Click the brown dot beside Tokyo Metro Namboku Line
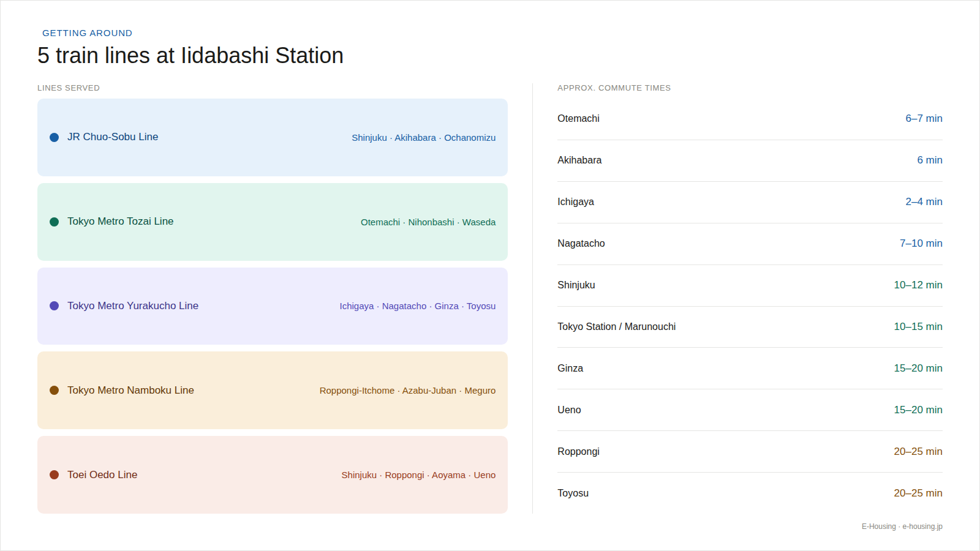The height and width of the screenshot is (551, 980). pos(54,390)
